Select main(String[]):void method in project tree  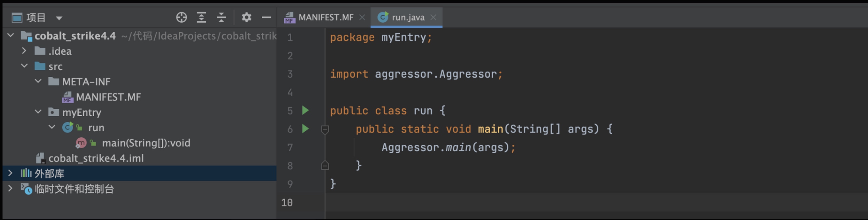146,143
